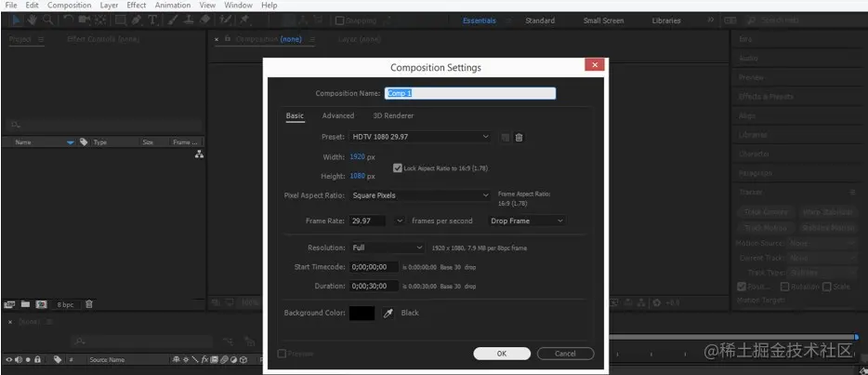Click the Width value 1920

pos(358,156)
